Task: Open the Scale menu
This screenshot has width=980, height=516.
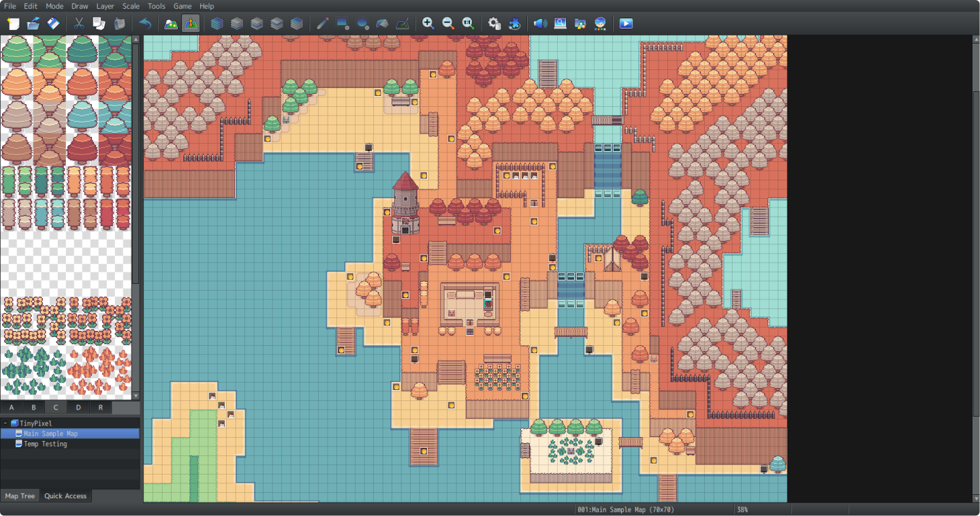Action: [131, 6]
